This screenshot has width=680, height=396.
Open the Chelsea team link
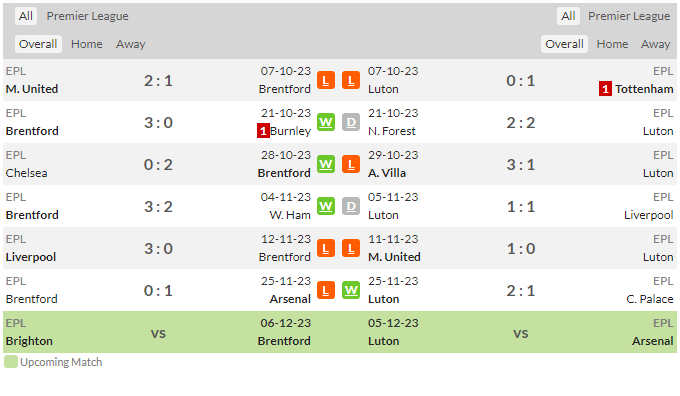pos(26,173)
